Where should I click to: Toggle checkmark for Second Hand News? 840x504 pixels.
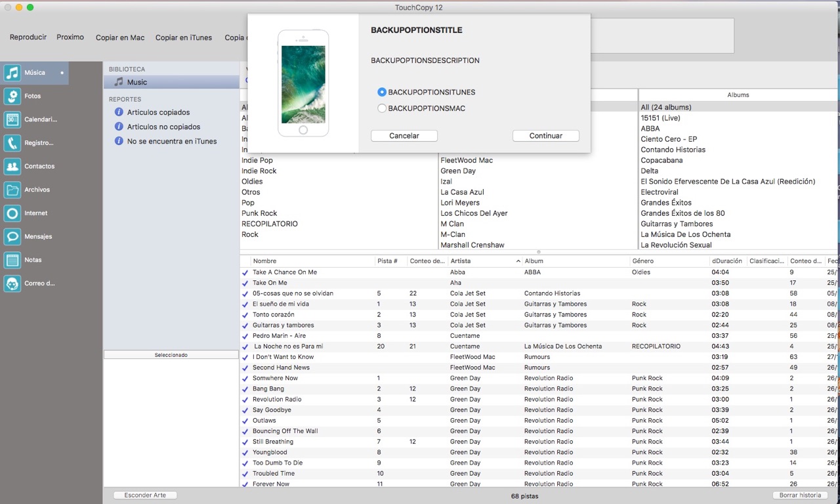click(x=245, y=367)
